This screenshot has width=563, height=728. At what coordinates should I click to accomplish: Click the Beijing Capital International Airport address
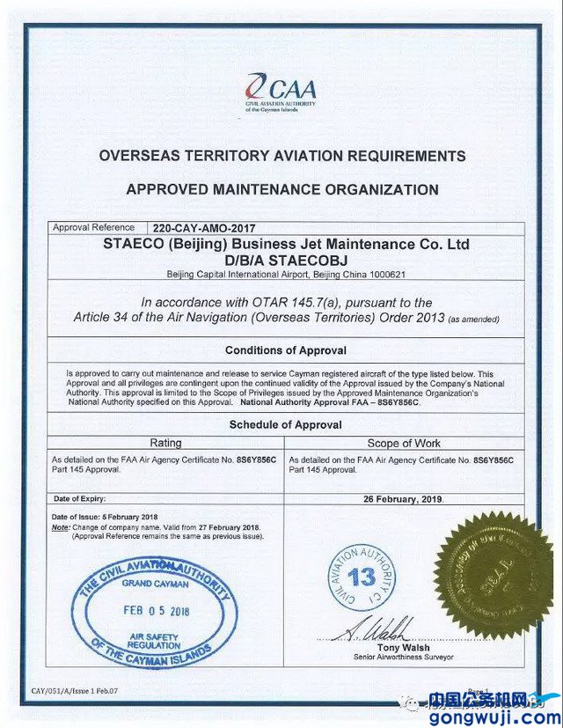point(286,275)
